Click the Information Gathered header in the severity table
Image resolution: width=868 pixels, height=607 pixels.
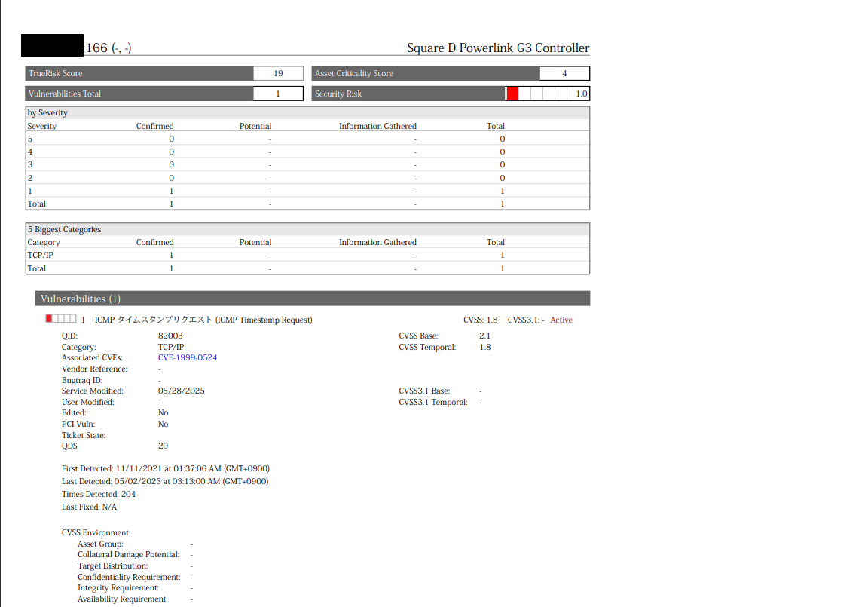click(377, 126)
